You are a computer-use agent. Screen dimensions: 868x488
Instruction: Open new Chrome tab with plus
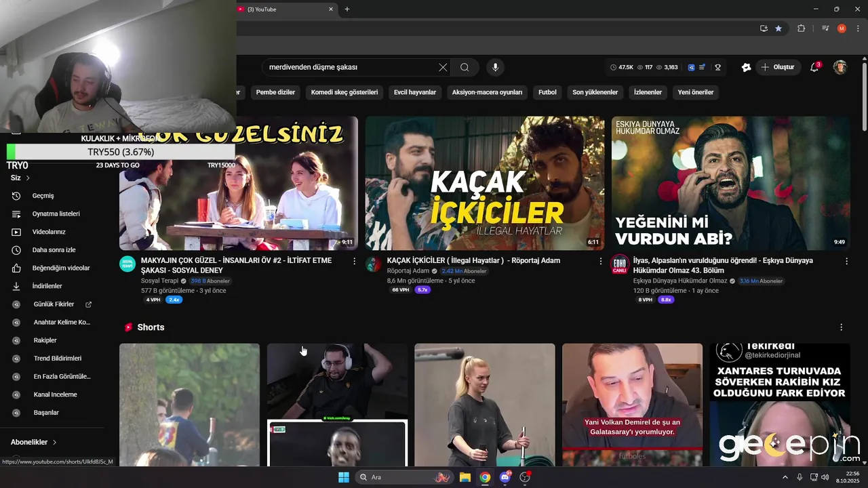[347, 9]
